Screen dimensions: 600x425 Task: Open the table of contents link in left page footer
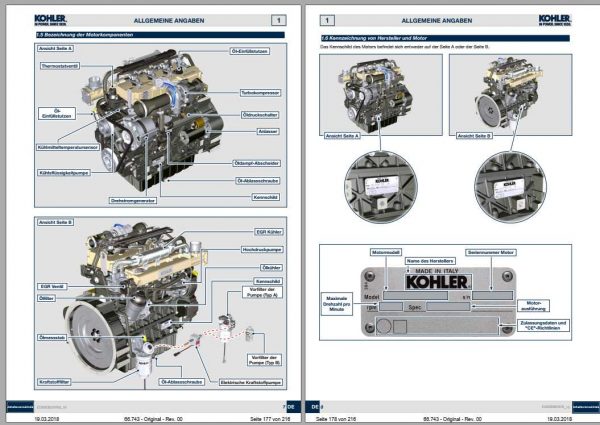(x=20, y=407)
